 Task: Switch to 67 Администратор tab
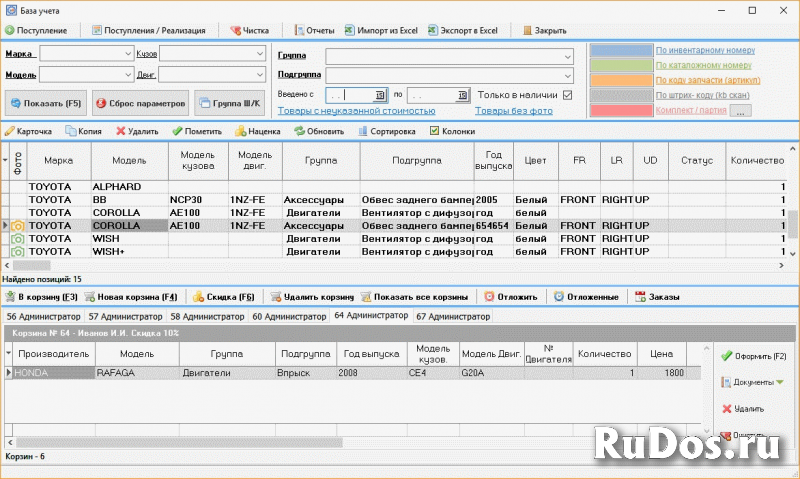coord(453,316)
